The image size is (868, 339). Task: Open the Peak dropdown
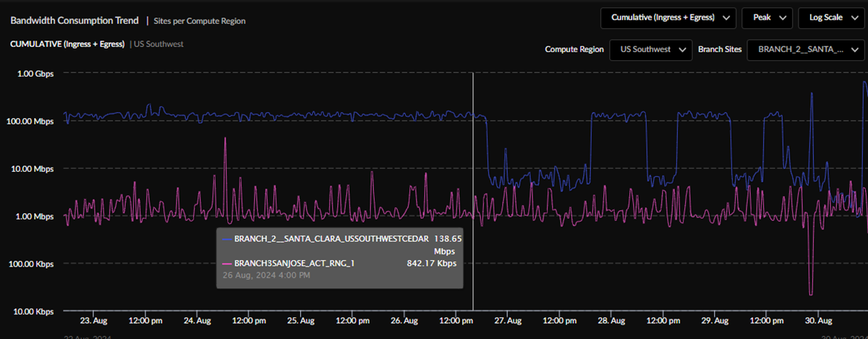coord(767,17)
